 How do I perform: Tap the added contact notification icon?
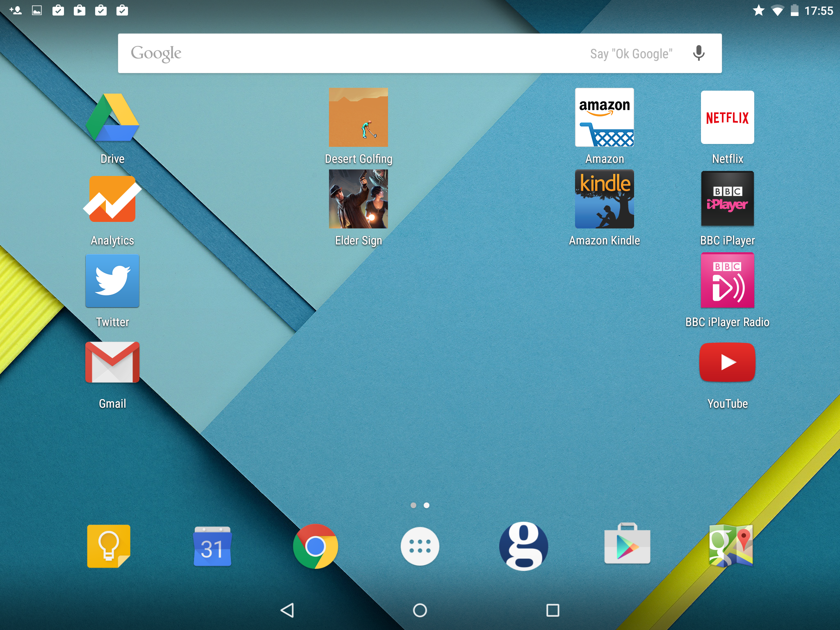(16, 10)
